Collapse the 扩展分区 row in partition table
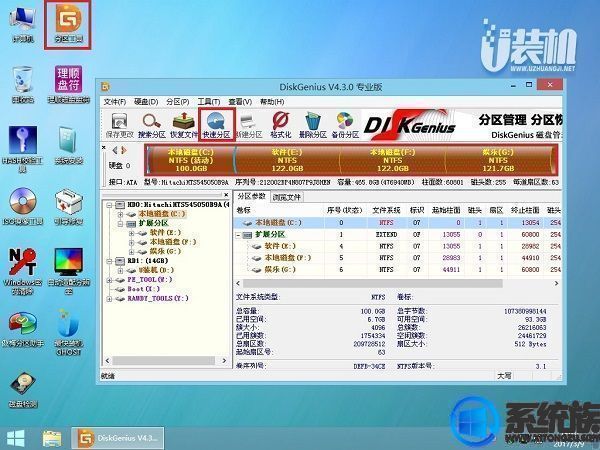 238,235
